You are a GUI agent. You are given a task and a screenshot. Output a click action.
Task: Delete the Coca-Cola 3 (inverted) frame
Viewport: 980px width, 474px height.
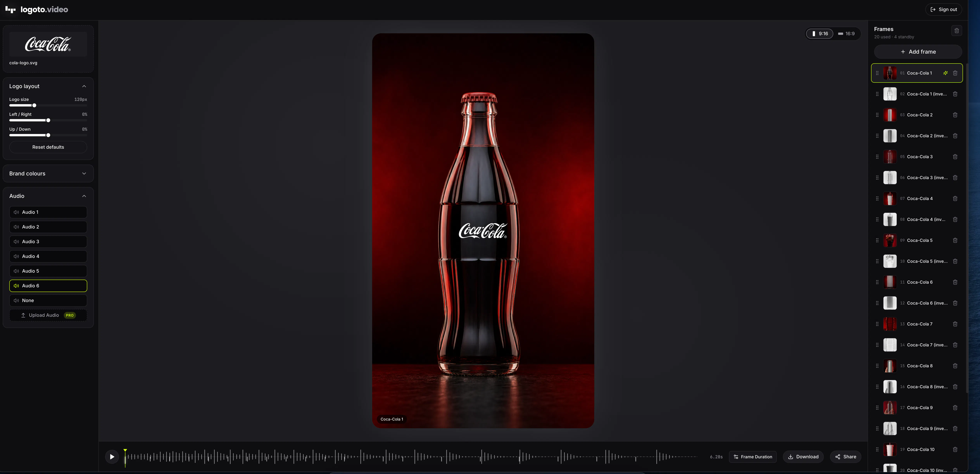[x=955, y=178]
